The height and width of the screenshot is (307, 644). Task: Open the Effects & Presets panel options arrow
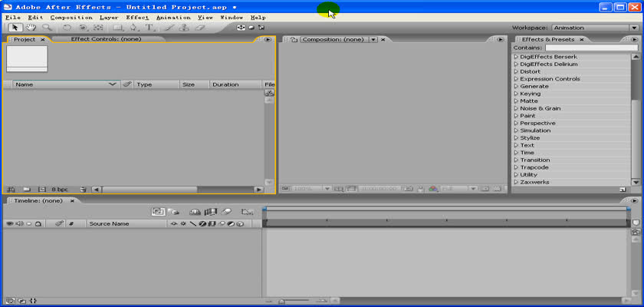click(635, 39)
